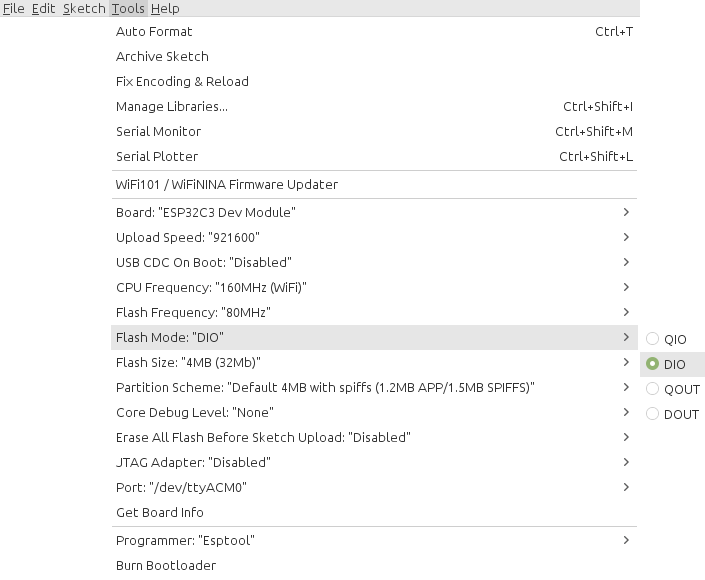Click Get Board Info
The width and height of the screenshot is (705, 580).
(x=374, y=513)
